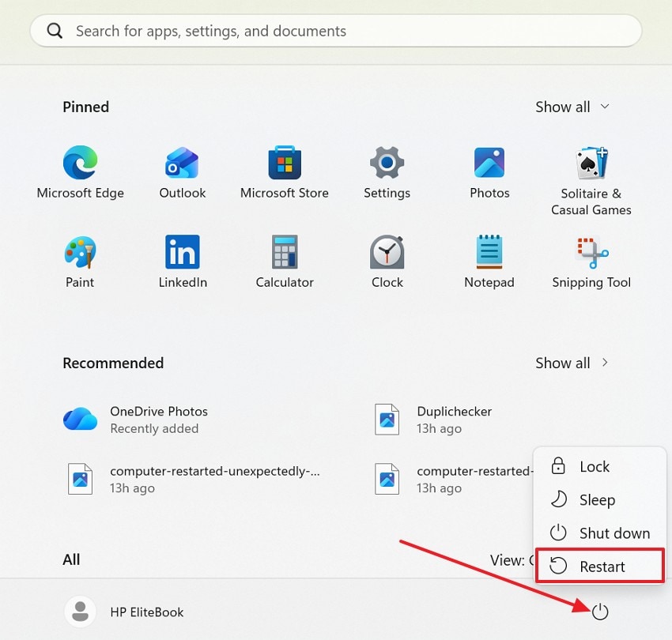Open the Clock app
The image size is (672, 640).
pos(387,262)
